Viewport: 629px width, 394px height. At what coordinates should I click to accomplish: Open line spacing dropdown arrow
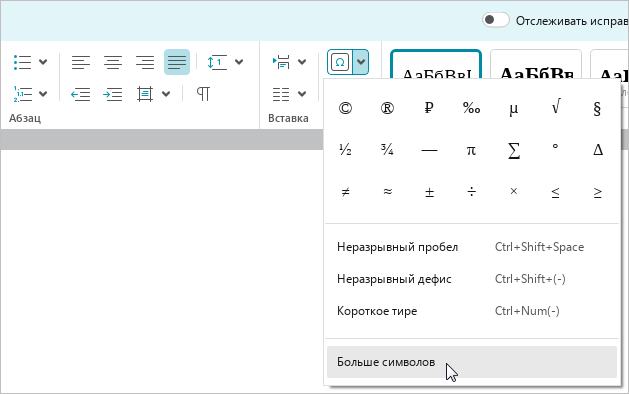pos(239,62)
